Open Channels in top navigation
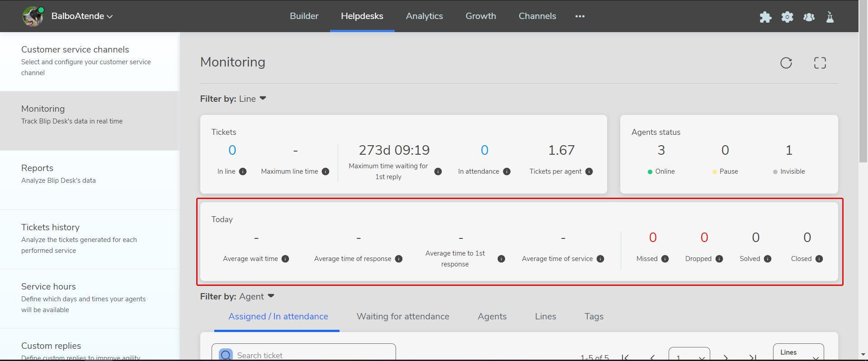Viewport: 868px width, 361px height. [x=538, y=16]
